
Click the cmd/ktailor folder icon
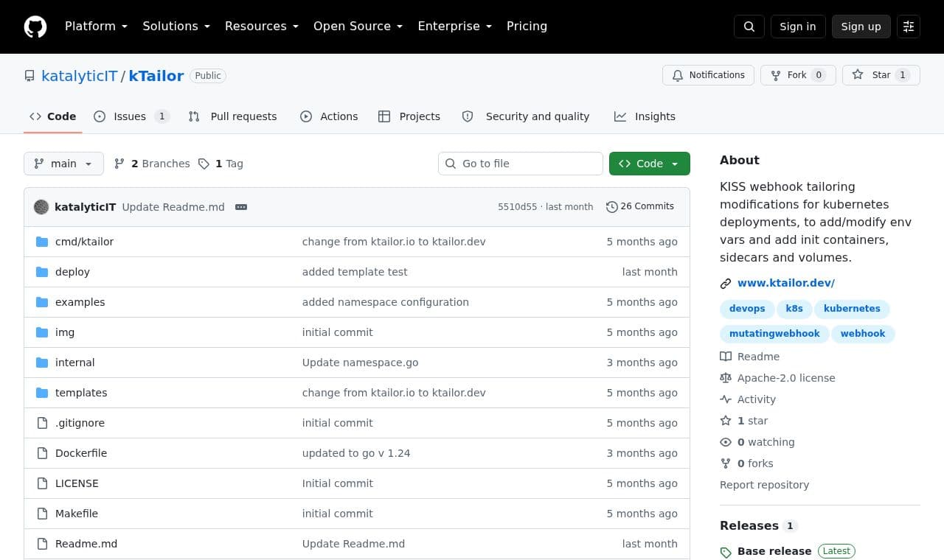[x=42, y=242]
